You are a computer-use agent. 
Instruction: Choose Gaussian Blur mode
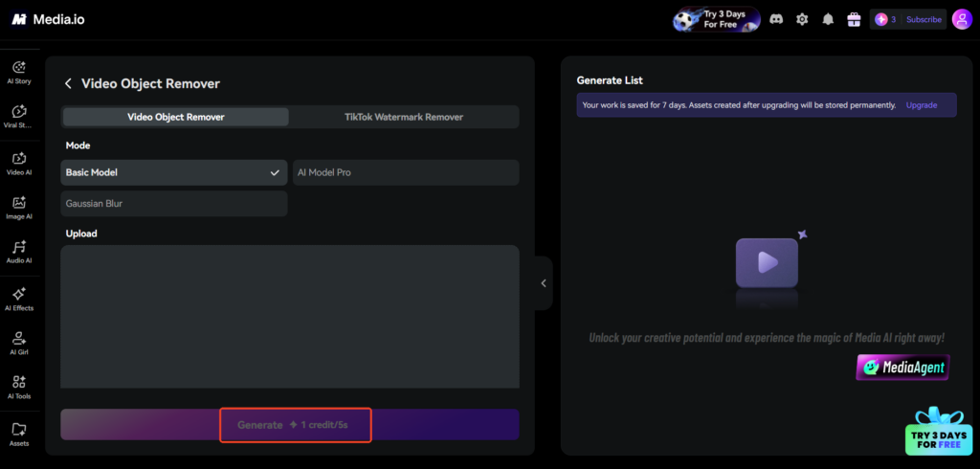[x=174, y=204]
